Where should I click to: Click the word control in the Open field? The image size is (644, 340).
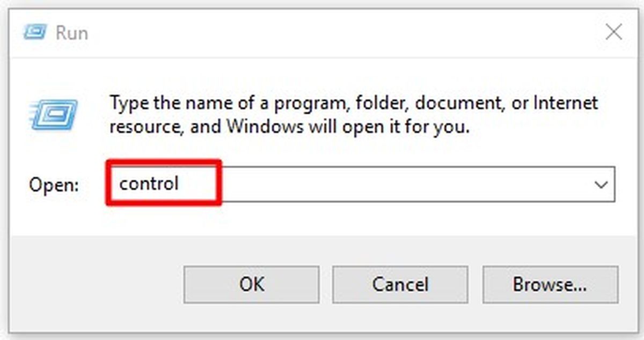[149, 184]
